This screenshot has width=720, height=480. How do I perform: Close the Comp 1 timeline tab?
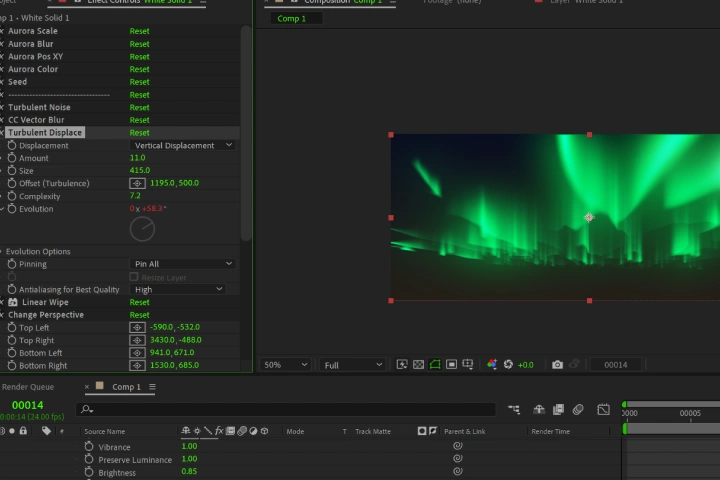click(x=87, y=387)
